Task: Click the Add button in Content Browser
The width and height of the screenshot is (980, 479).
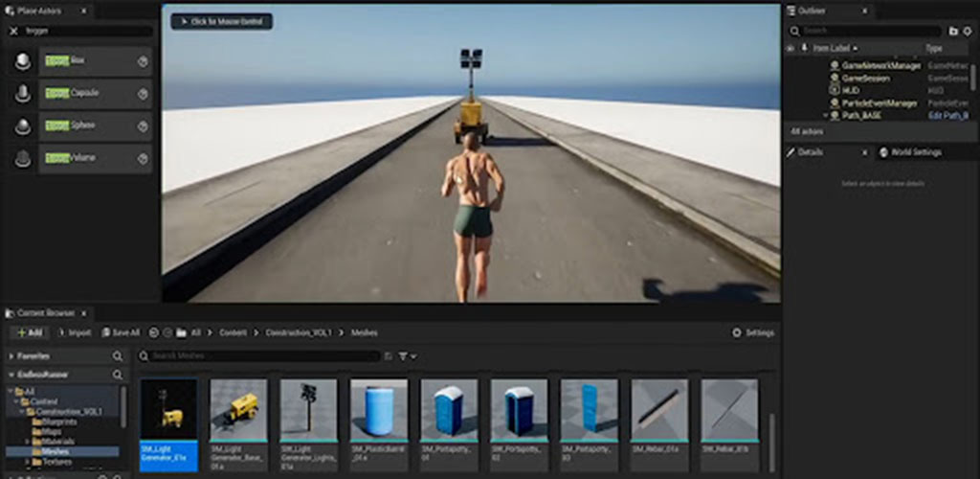Action: click(30, 332)
